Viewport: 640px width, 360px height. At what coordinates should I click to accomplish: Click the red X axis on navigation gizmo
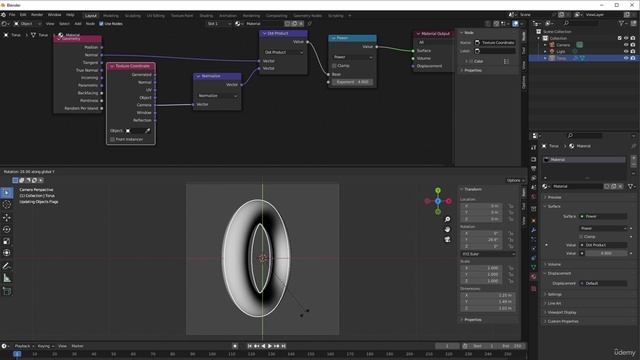449,201
